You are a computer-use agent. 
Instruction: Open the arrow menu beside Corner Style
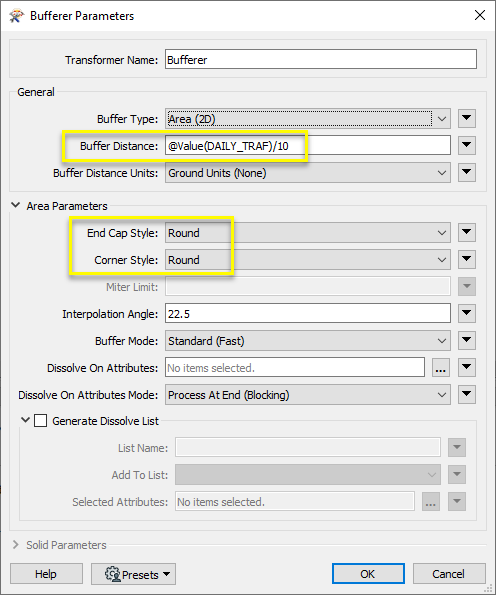coord(466,260)
